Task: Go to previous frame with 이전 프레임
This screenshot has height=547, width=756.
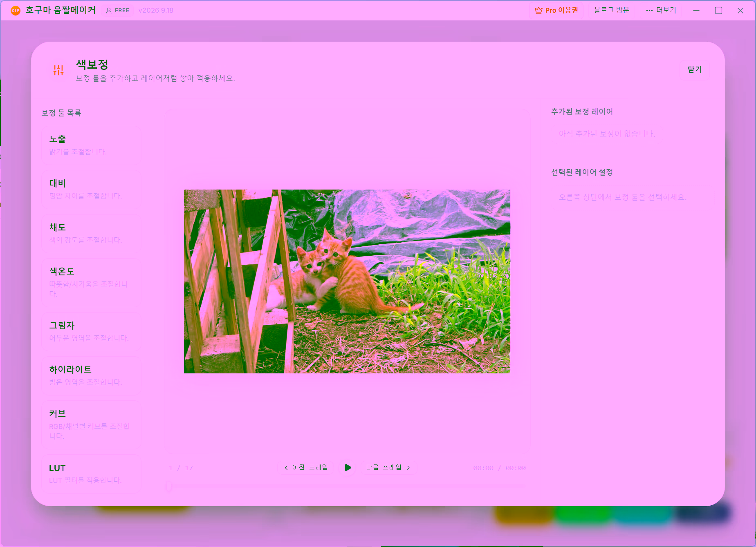Action: point(306,467)
